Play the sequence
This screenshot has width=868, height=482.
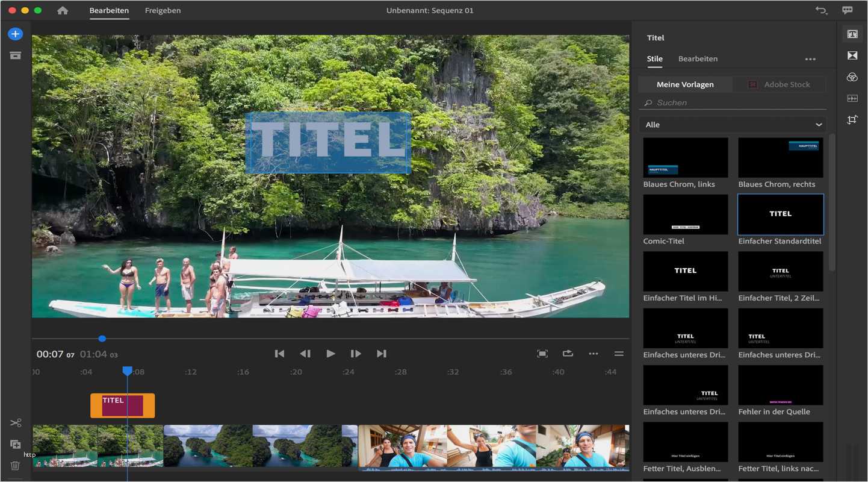[330, 354]
